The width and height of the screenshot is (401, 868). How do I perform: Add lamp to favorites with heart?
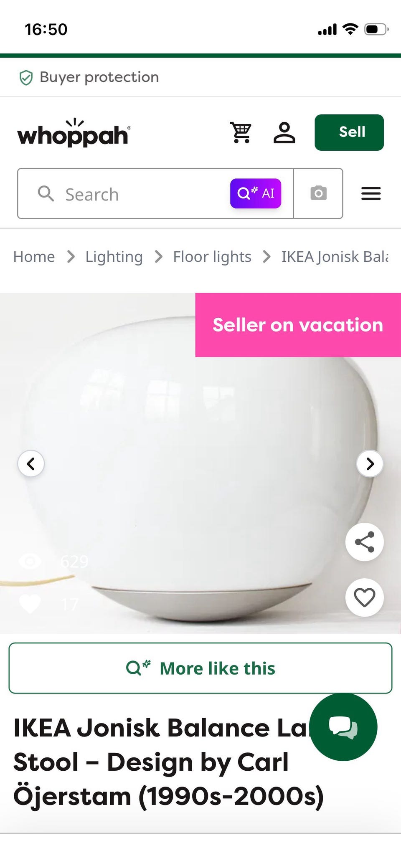coord(365,597)
